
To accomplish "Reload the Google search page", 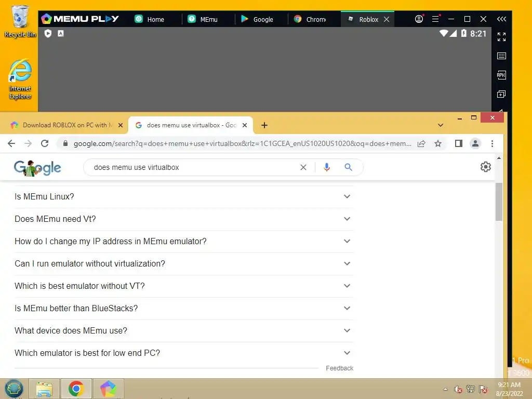I will coord(45,143).
